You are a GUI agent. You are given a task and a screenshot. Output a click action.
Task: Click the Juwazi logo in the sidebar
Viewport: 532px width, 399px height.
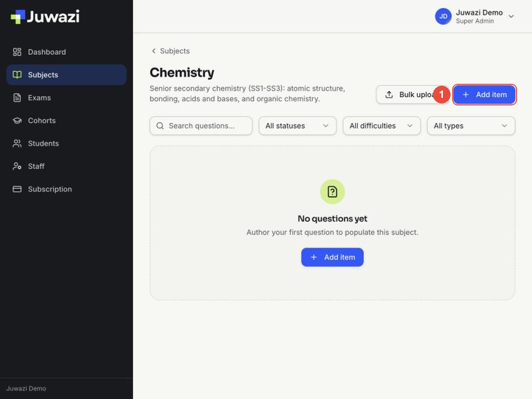[45, 17]
